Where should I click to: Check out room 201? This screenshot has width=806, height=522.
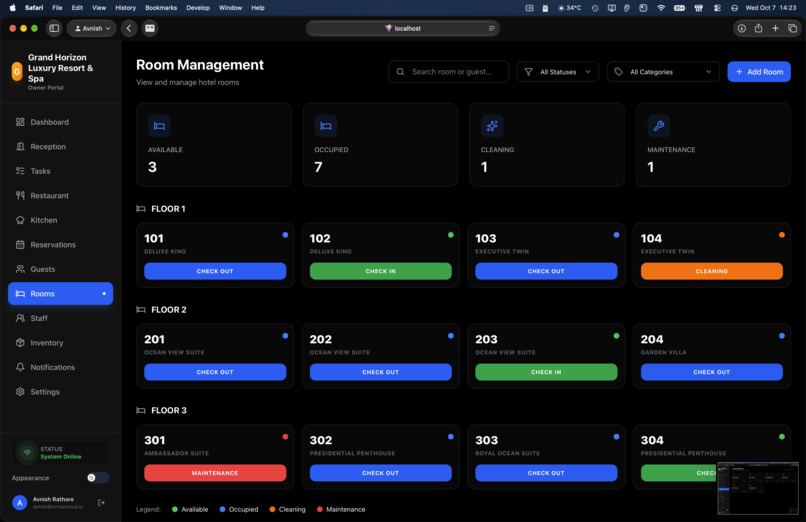[215, 372]
